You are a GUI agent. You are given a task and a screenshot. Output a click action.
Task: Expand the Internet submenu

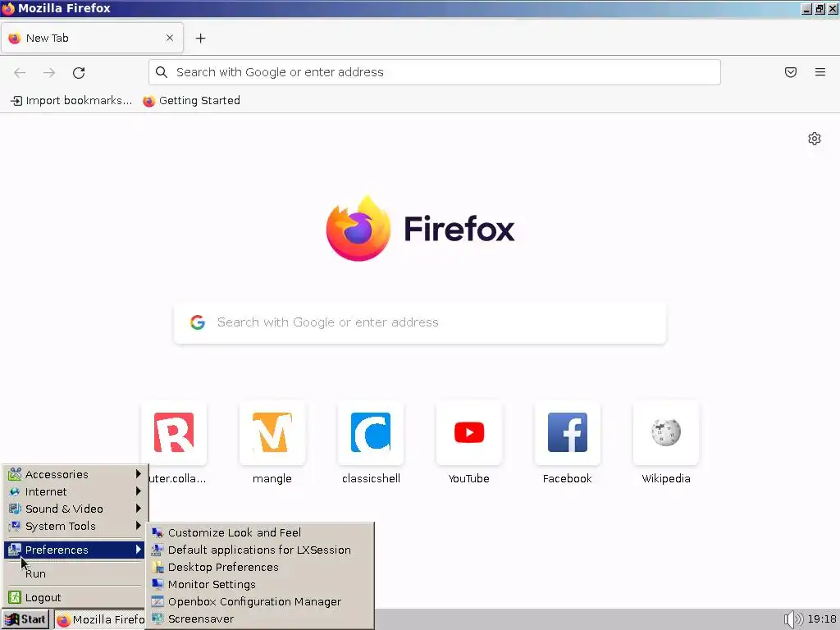(75, 491)
